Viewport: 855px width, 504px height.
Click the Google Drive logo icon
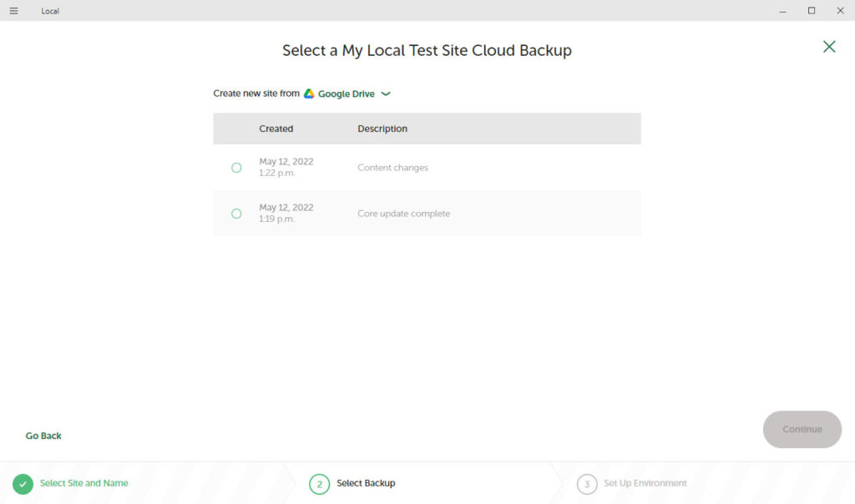[x=309, y=93]
